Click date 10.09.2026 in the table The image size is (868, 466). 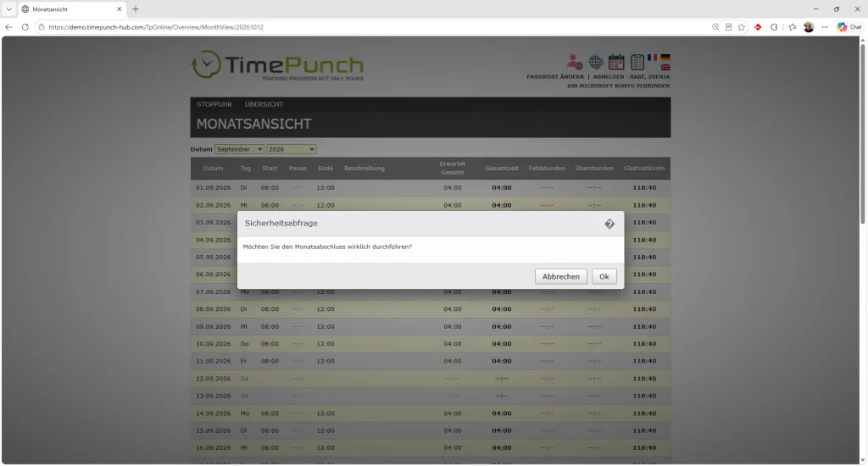click(x=213, y=344)
